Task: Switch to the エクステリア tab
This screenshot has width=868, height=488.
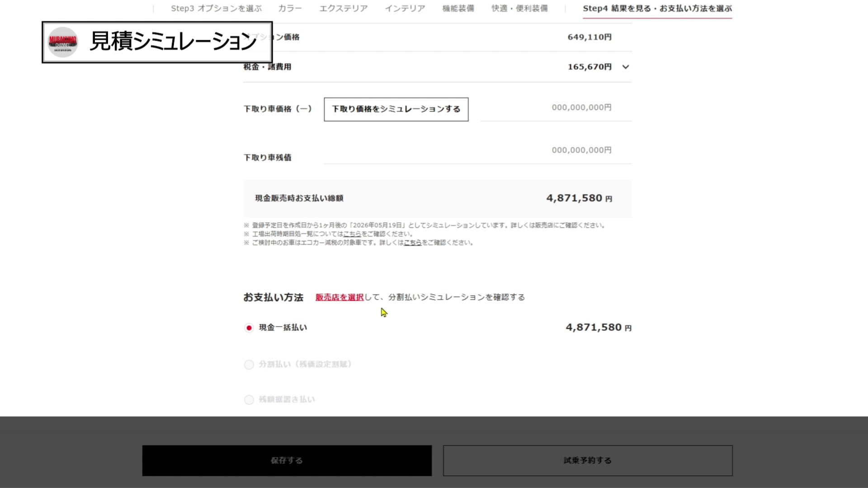Action: coord(343,9)
